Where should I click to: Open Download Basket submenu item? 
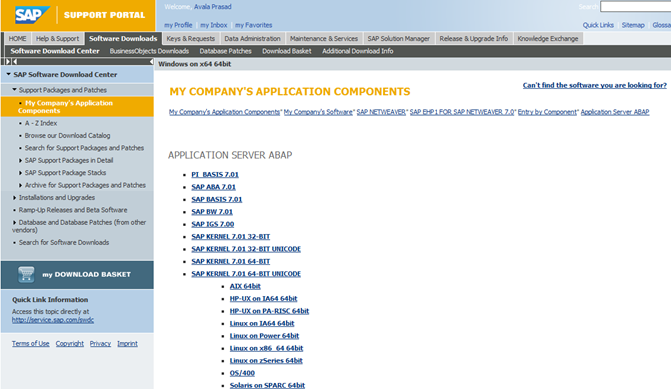coord(287,51)
